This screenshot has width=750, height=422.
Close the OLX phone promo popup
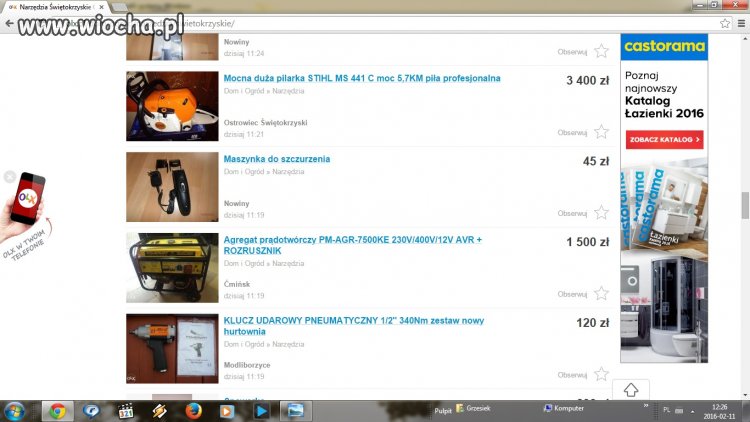click(10, 177)
